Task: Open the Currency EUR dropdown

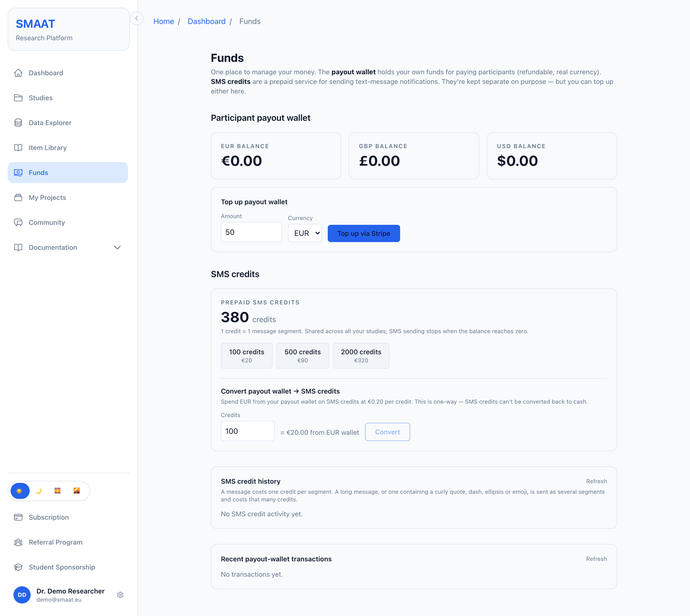Action: click(x=305, y=233)
